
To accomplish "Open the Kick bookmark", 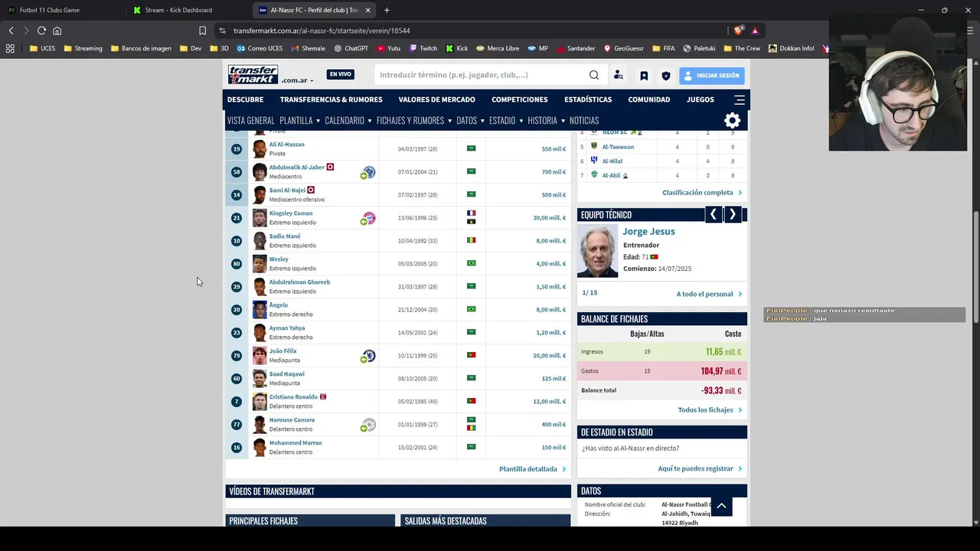I will (x=457, y=48).
